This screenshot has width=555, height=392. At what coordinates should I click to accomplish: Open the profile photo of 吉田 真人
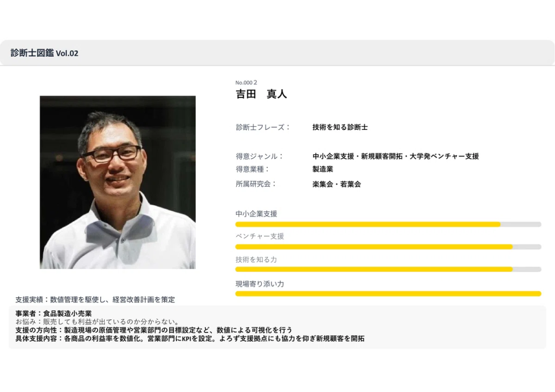coord(118,182)
